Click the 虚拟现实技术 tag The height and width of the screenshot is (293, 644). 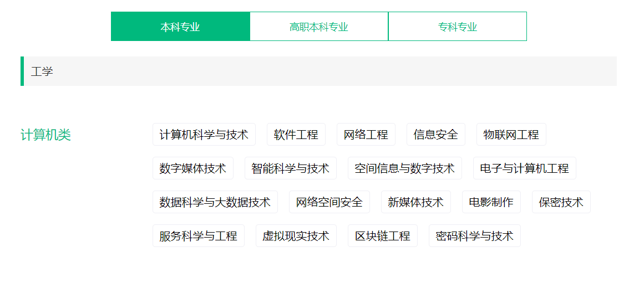coord(296,236)
